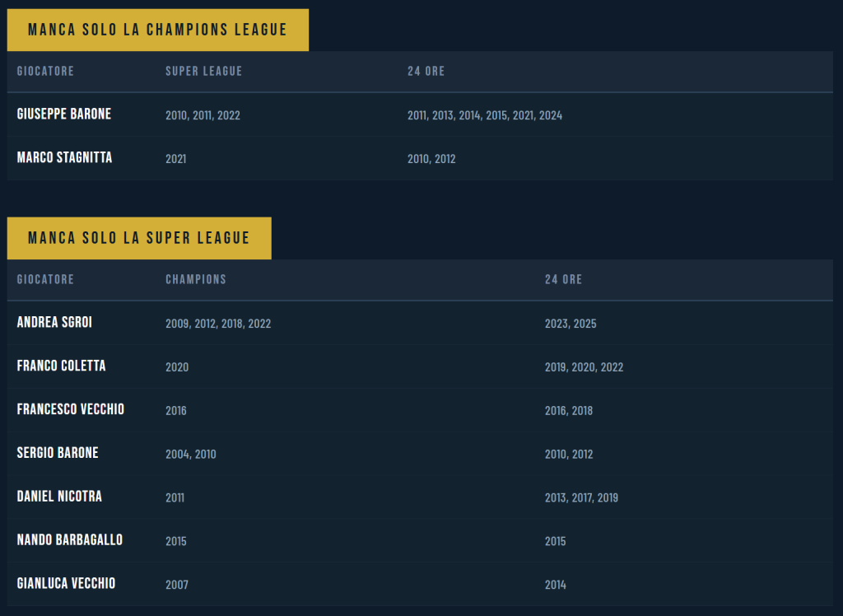
Task: Click Andrea Sgroi's Champions years 2009, 2012, 2018, 2022
Action: [x=217, y=324]
